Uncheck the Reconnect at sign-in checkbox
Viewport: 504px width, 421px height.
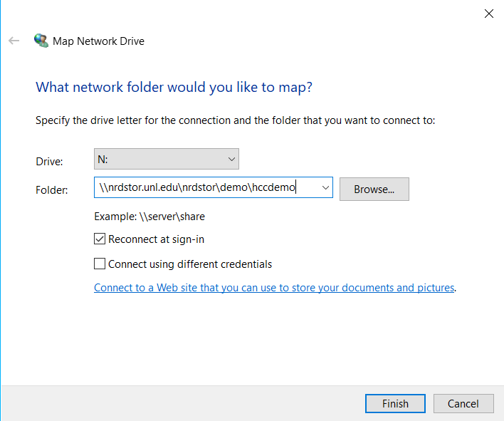[x=100, y=239]
